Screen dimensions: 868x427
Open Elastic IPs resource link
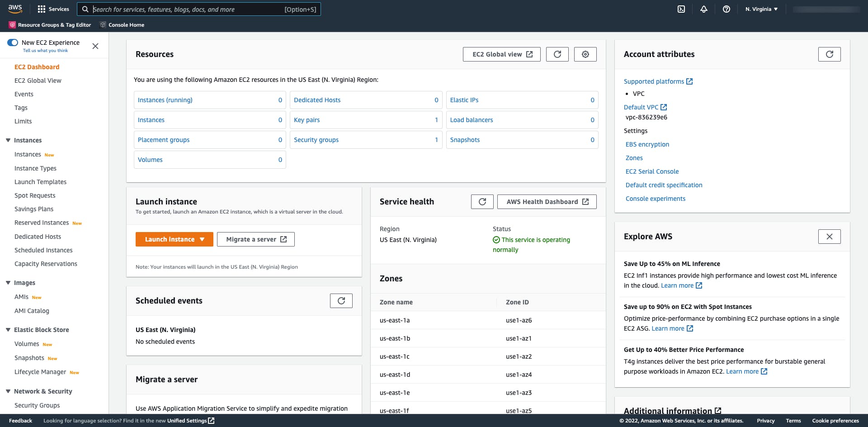click(x=464, y=100)
